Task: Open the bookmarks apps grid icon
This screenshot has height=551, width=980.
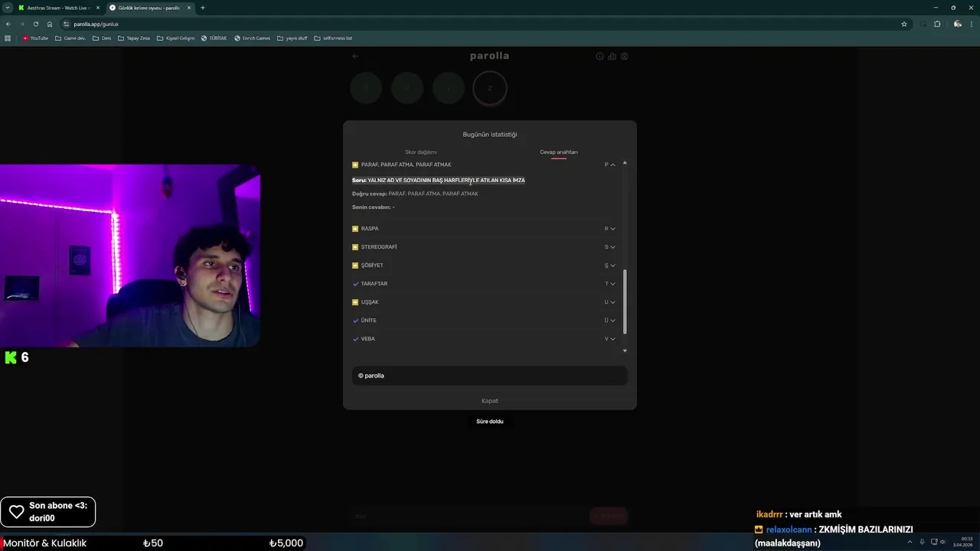Action: (x=8, y=38)
